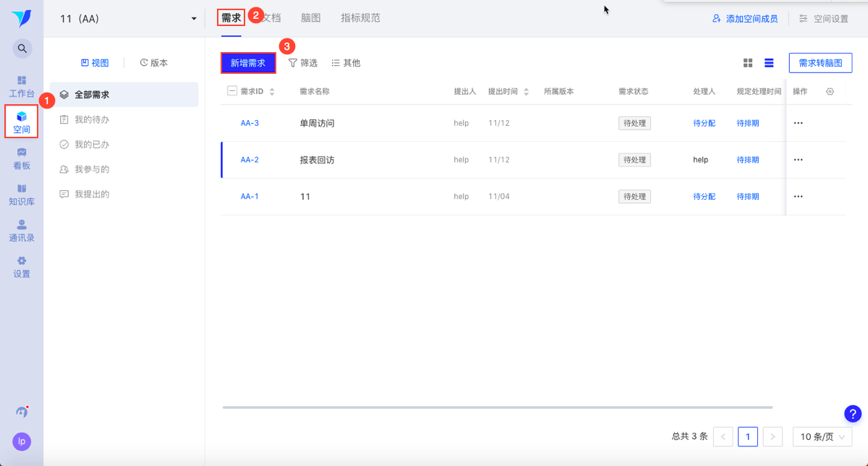Switch to the 需求 tab

click(231, 17)
